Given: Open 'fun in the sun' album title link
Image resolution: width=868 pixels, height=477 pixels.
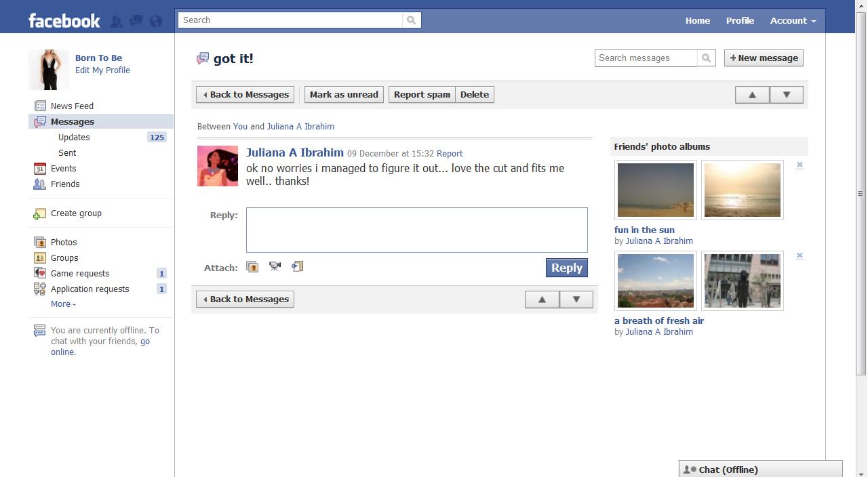Looking at the screenshot, I should (x=644, y=230).
